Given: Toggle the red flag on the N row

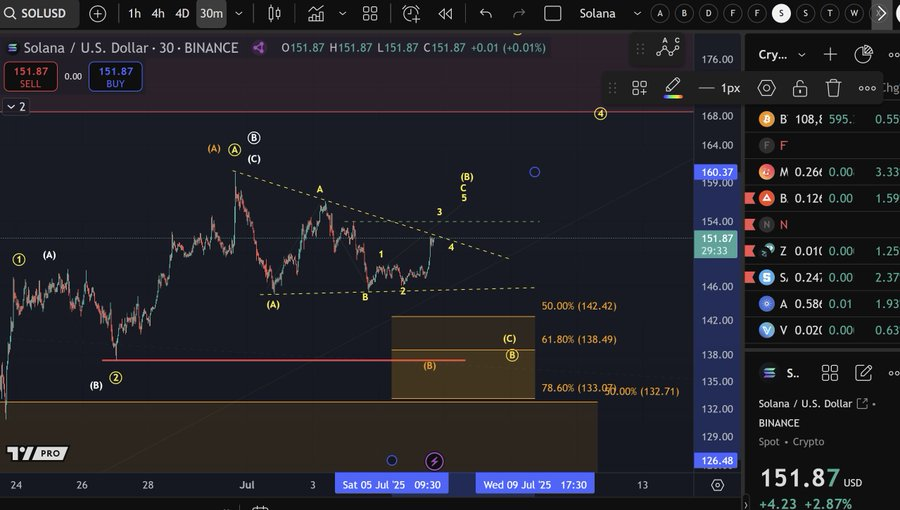Looking at the screenshot, I should (x=750, y=225).
